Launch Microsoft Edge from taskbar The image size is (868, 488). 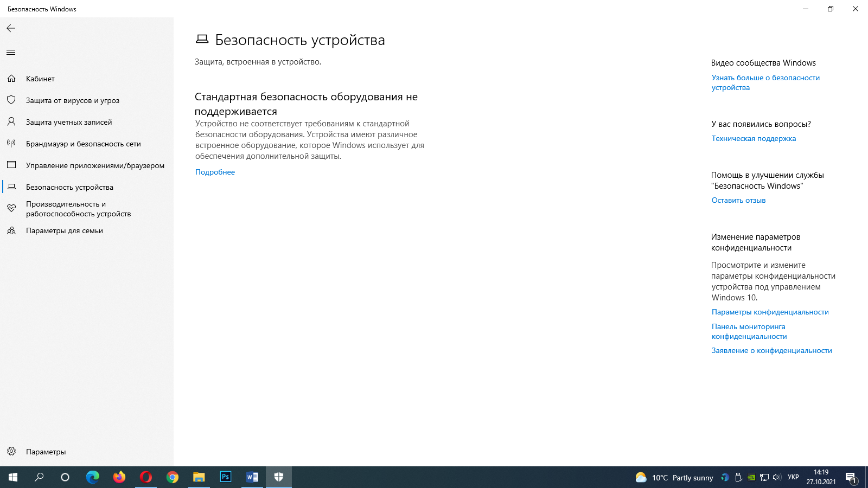(93, 477)
